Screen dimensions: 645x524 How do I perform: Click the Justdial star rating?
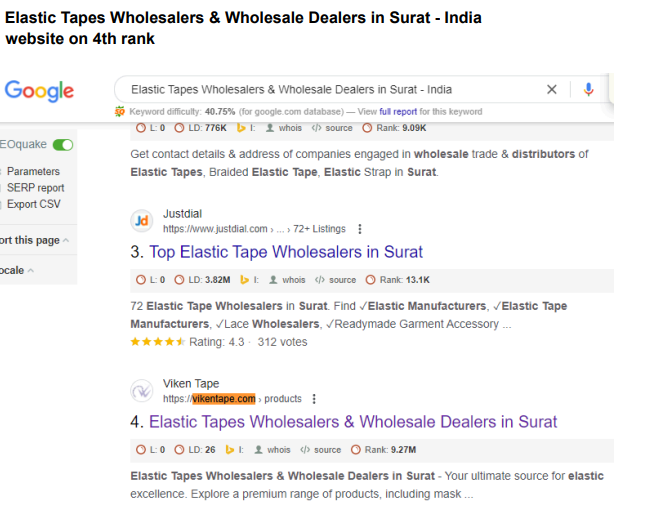point(158,342)
